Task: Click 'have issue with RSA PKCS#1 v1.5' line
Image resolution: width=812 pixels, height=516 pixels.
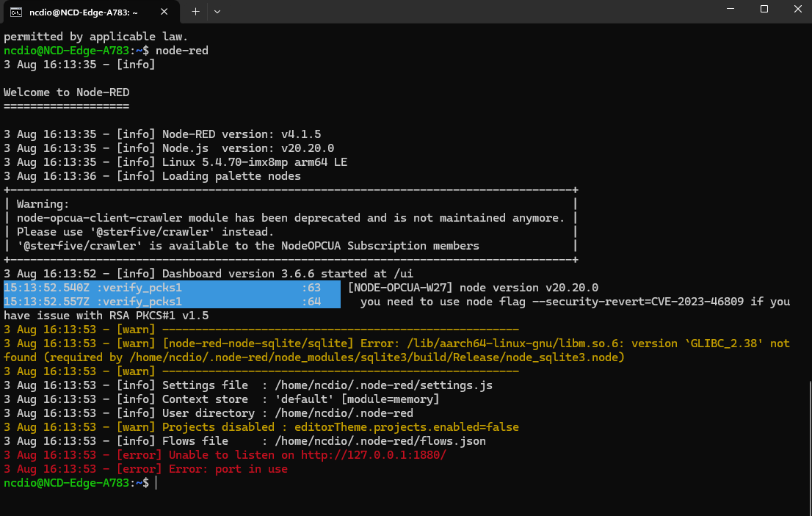Action: (x=106, y=316)
